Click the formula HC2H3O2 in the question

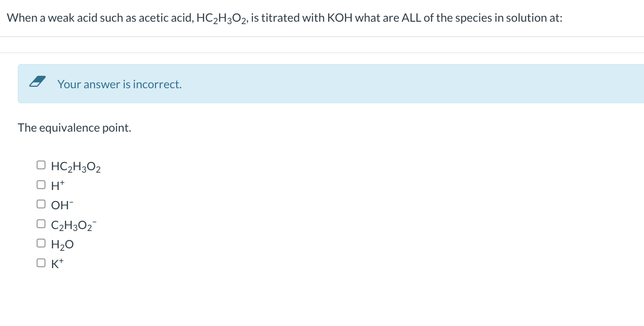click(x=221, y=17)
